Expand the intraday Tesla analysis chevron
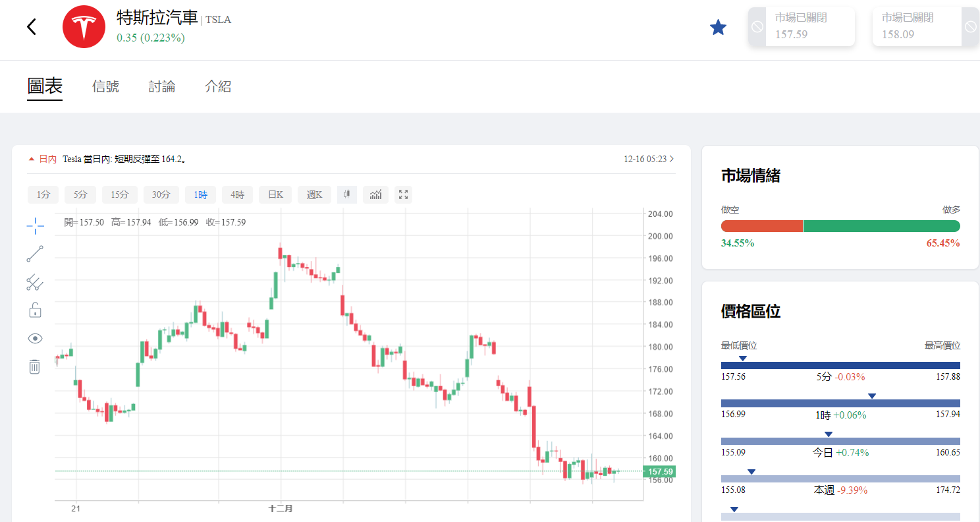 point(671,159)
